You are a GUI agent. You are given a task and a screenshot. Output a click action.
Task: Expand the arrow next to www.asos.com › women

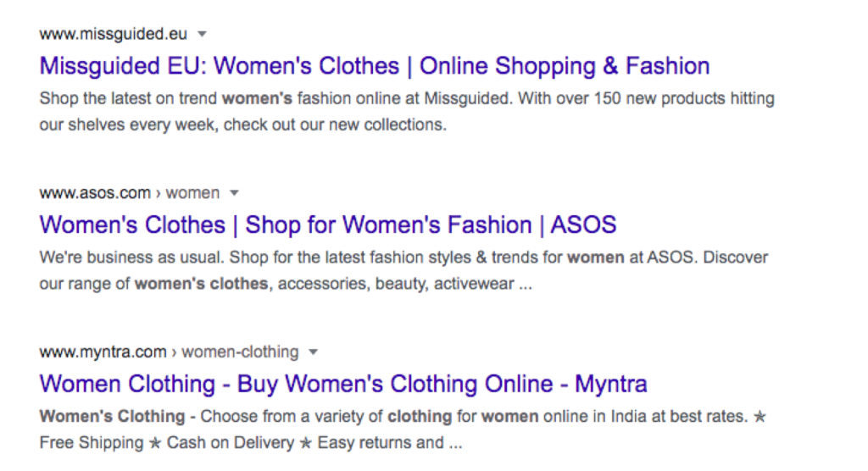(234, 192)
